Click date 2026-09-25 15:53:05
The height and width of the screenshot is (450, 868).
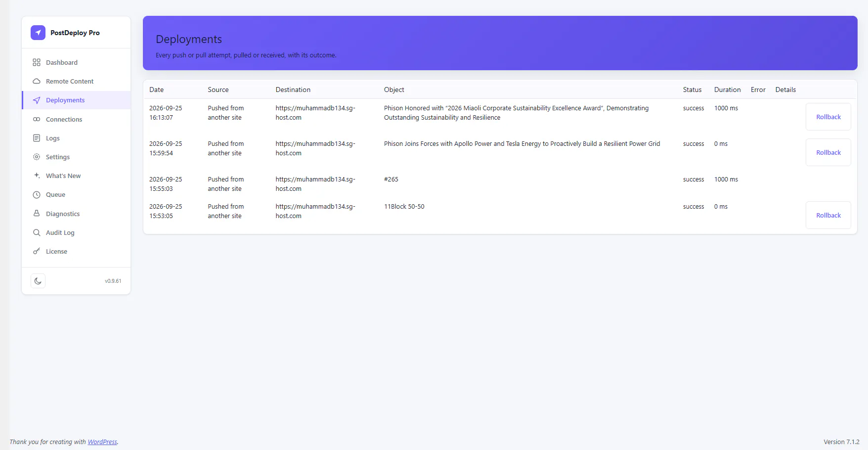point(166,211)
